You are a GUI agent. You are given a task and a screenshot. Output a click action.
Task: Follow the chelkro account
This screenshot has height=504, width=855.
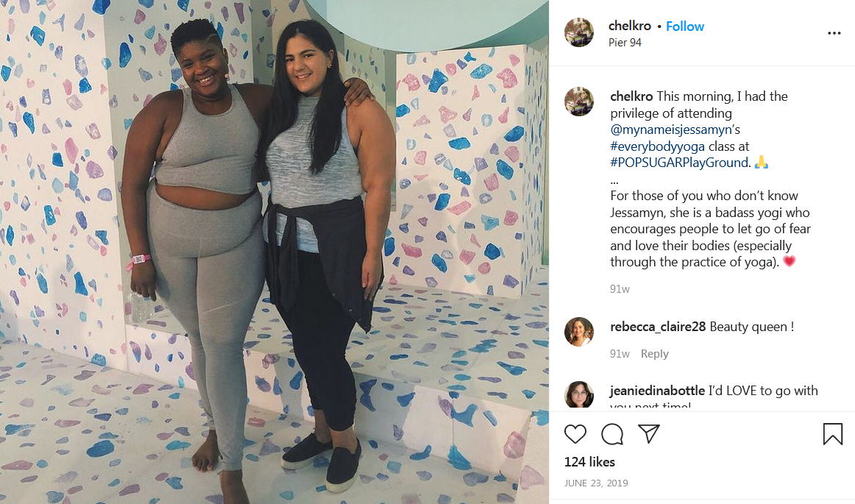click(685, 26)
